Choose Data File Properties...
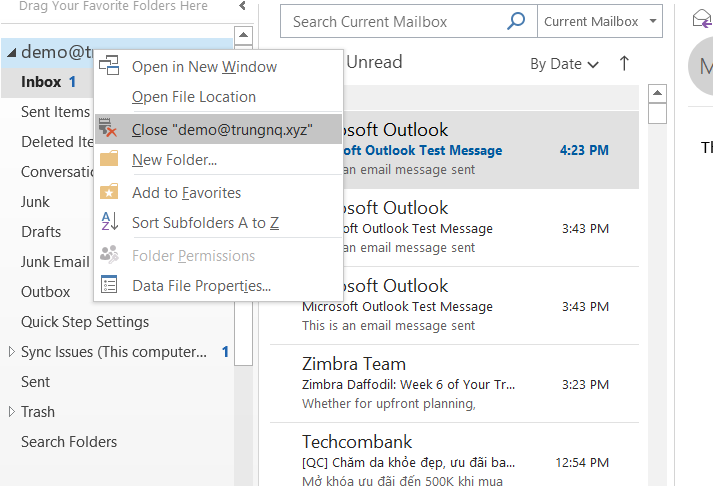 [218, 286]
